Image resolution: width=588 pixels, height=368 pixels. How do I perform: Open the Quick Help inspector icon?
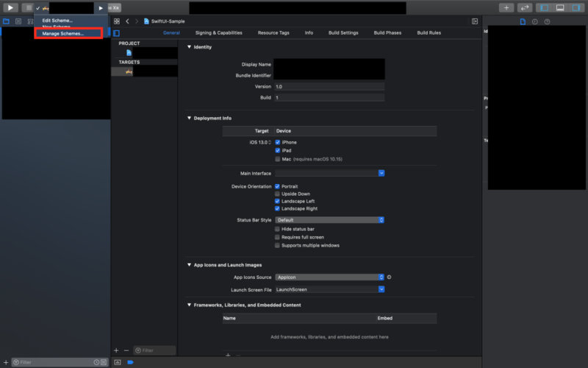coord(547,22)
